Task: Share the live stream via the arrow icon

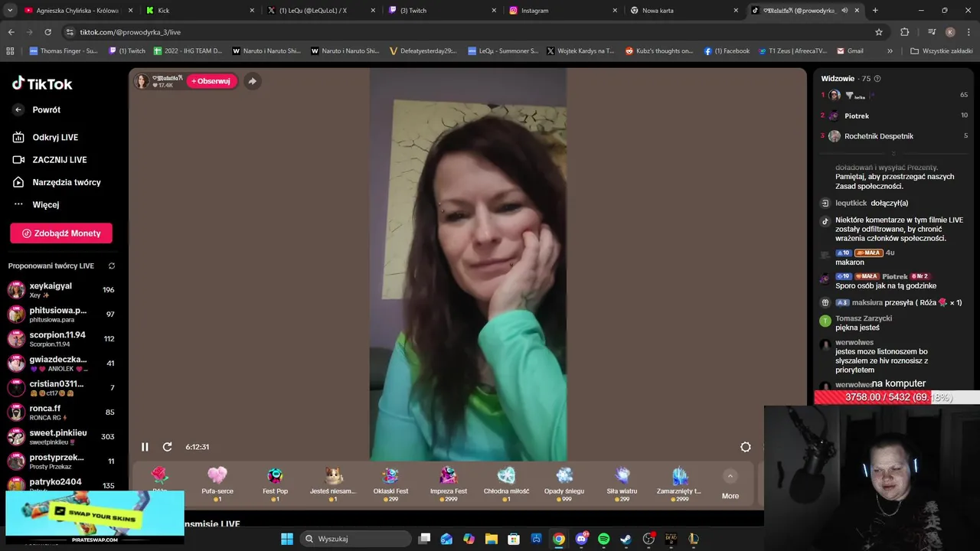Action: click(x=252, y=81)
